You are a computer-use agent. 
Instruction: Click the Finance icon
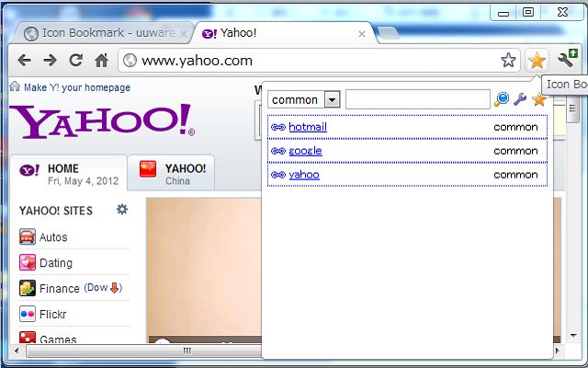(x=28, y=288)
